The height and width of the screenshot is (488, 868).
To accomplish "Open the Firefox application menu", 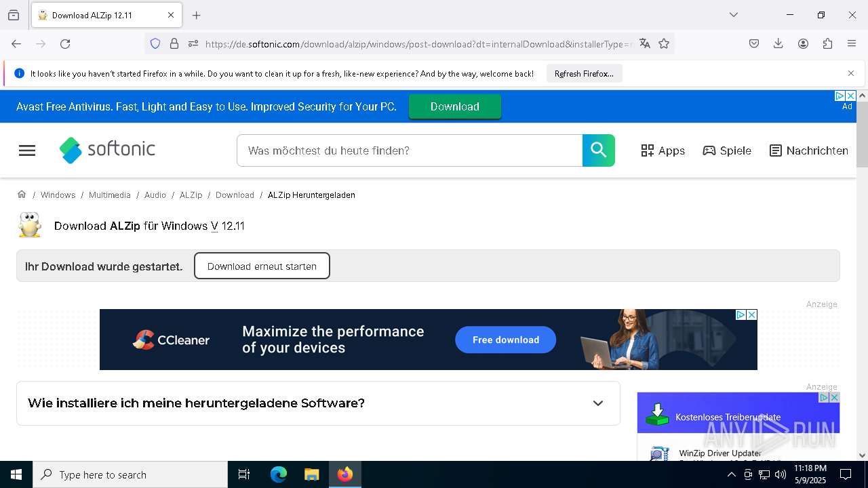I will (852, 43).
